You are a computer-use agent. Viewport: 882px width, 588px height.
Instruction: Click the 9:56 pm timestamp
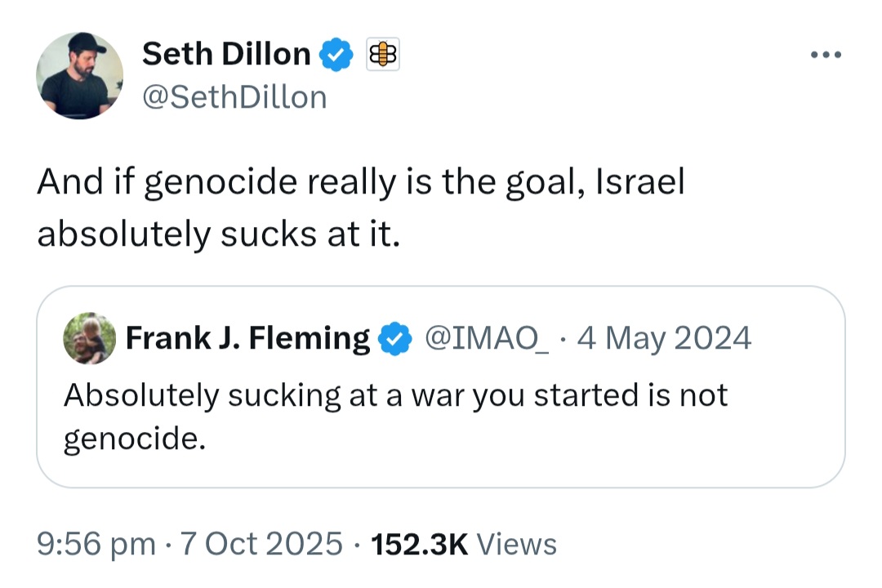coord(96,544)
